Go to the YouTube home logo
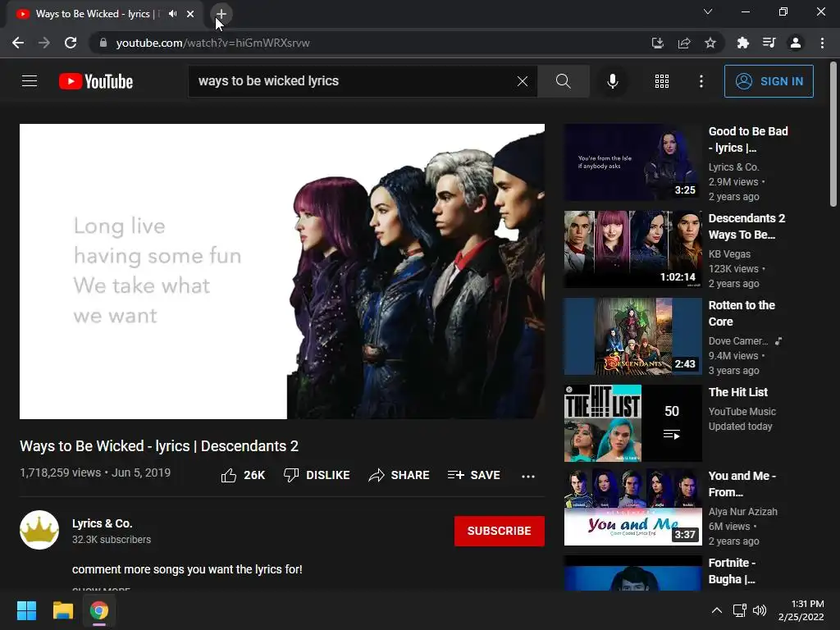This screenshot has height=630, width=840. pos(96,81)
